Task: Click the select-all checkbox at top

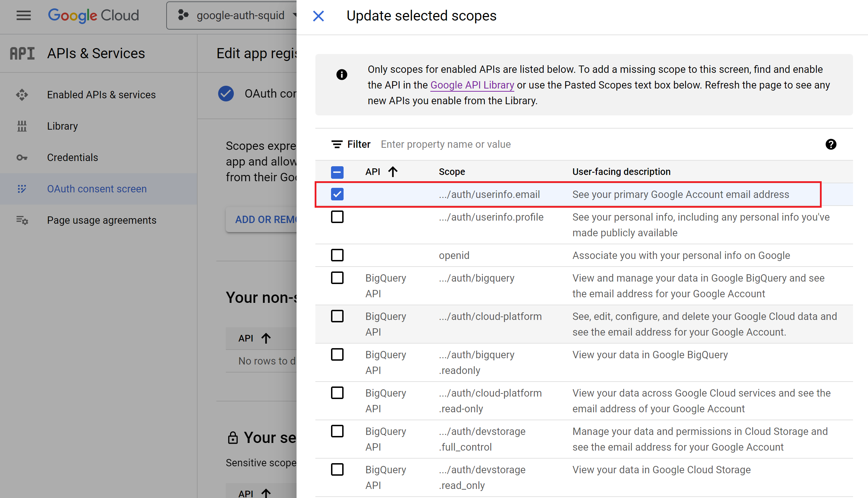Action: pyautogui.click(x=337, y=172)
